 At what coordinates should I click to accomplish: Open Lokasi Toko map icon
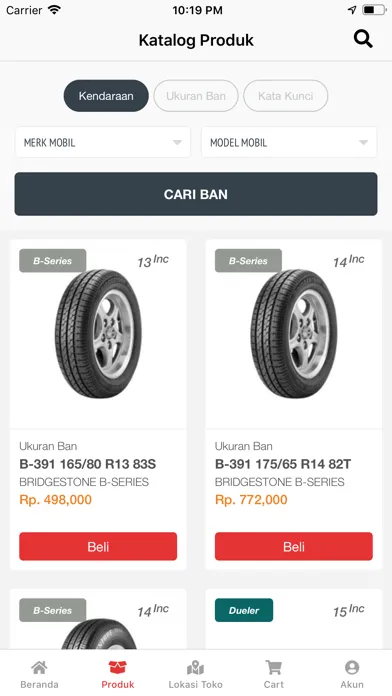point(195,667)
